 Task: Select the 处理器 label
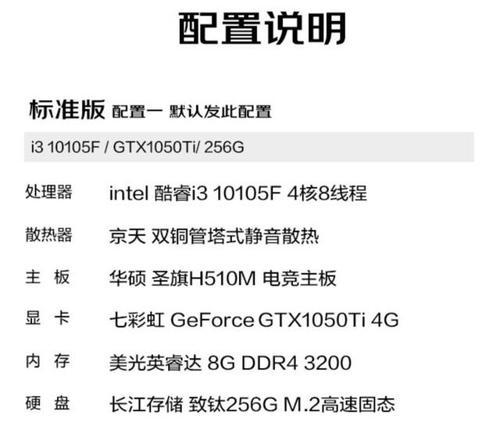coord(49,192)
